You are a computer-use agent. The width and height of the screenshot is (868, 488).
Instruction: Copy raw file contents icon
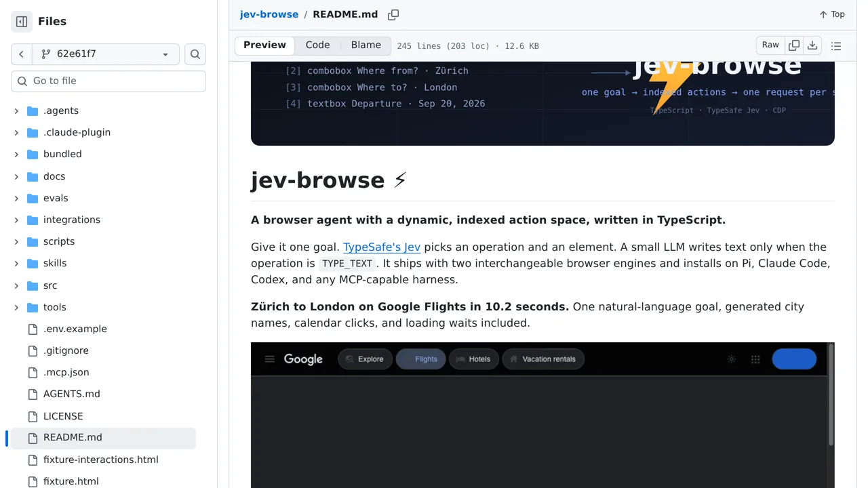click(794, 45)
